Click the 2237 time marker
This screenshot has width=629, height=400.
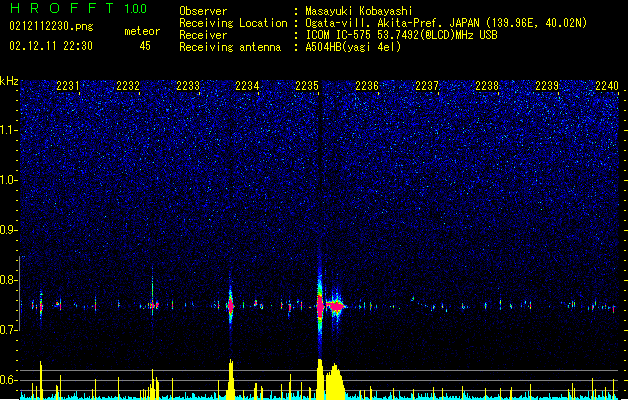(x=427, y=85)
